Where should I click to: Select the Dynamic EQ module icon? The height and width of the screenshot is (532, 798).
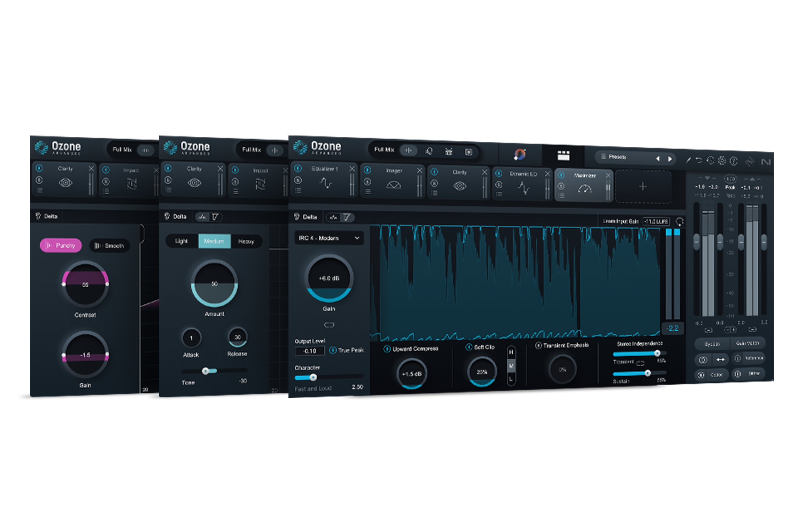(524, 188)
